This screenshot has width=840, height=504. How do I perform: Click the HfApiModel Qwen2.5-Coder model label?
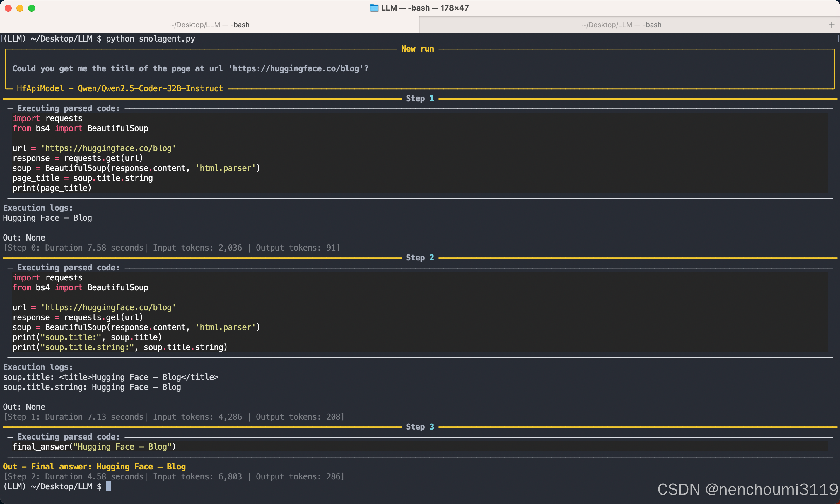click(x=119, y=89)
